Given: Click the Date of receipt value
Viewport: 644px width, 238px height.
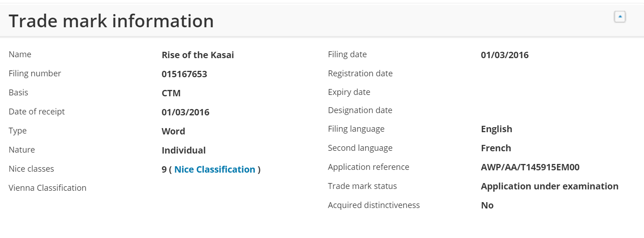Looking at the screenshot, I should click(x=185, y=112).
